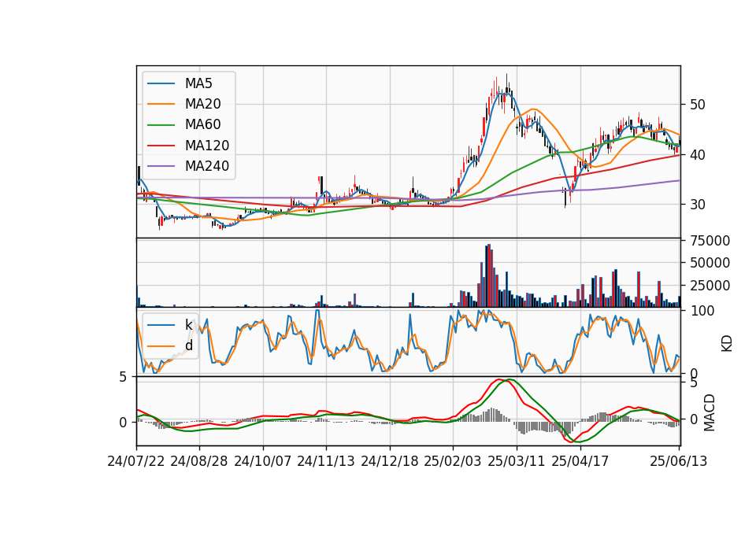Click the KD axis title
Image resolution: width=756 pixels, height=543 pixels.
[727, 342]
